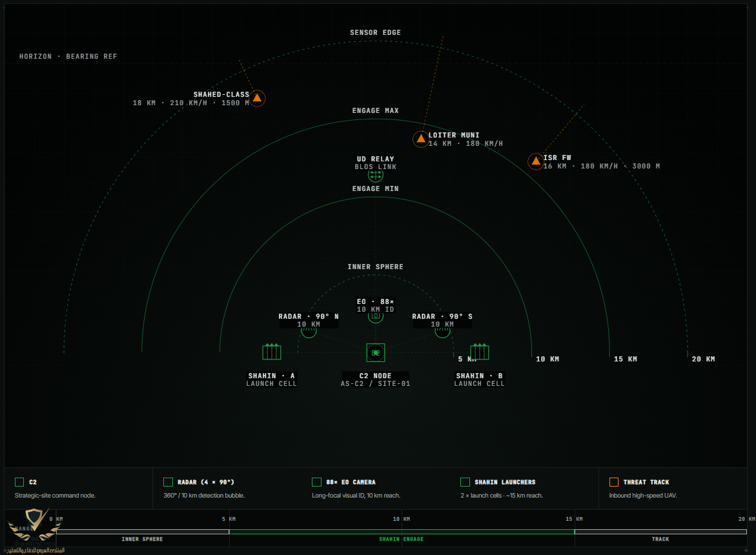Click the Radar 90° S sensor icon
Viewport: 756px width, 555px height.
[442, 332]
